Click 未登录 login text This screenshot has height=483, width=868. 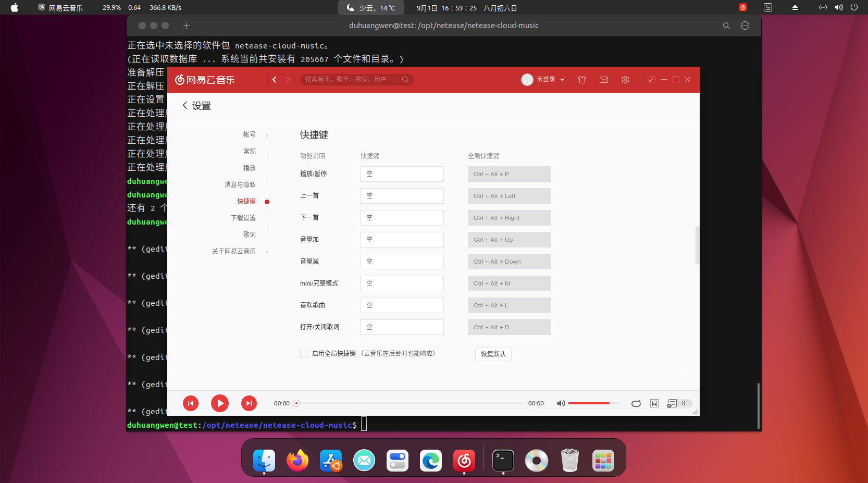point(546,79)
